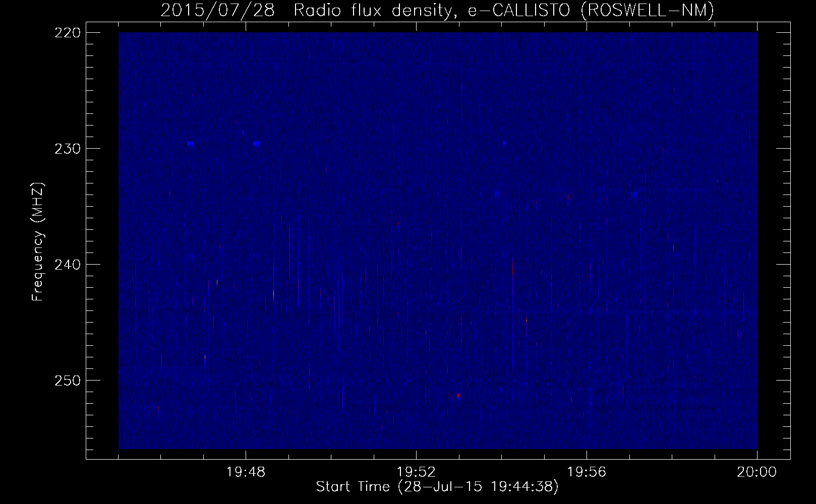Click the 'Start Time (28-Jul-15 19:44:38)' label

[x=437, y=487]
